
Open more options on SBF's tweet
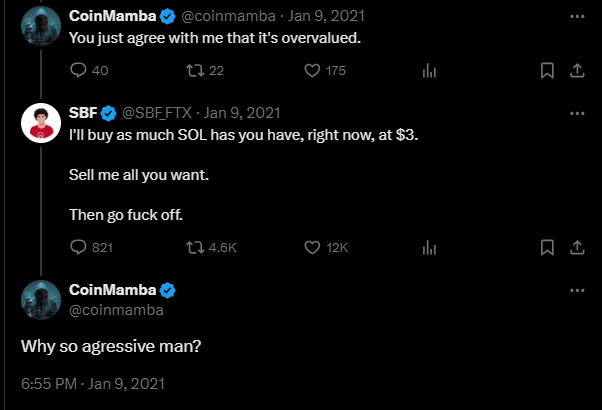click(577, 111)
